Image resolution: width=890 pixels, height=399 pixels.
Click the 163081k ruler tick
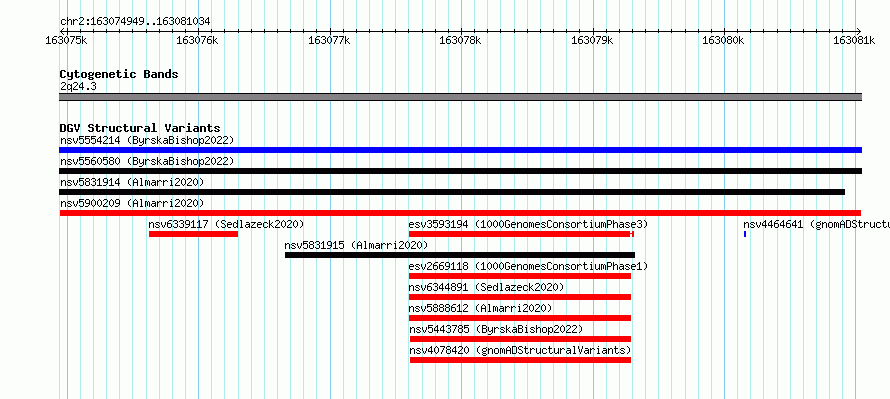click(x=854, y=40)
